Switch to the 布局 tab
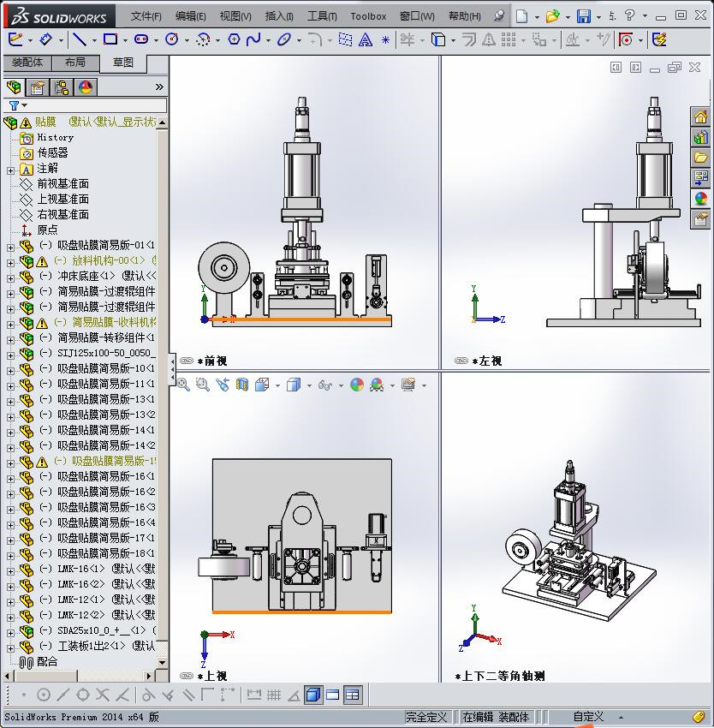 pyautogui.click(x=75, y=63)
